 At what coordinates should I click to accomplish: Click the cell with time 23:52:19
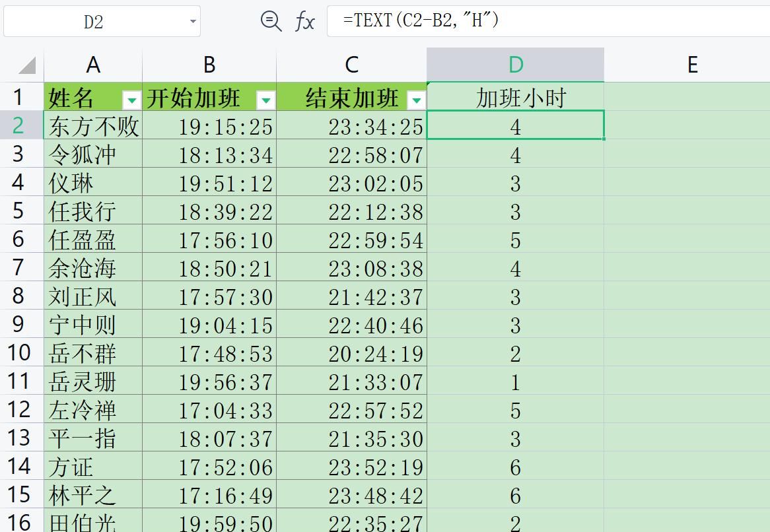pos(351,466)
